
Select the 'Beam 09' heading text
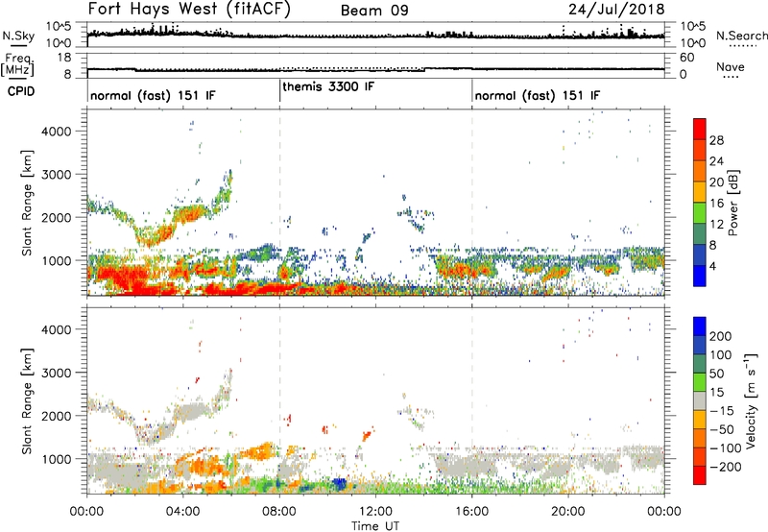374,11
